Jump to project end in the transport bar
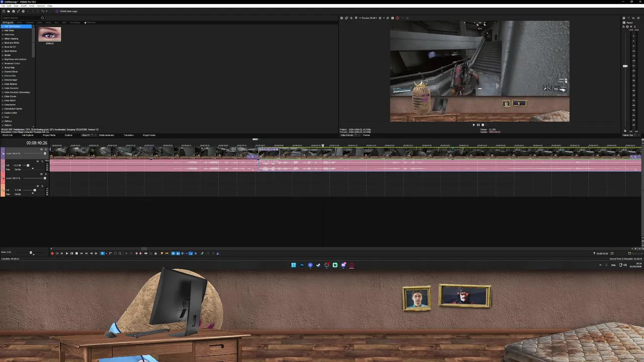 pos(87,253)
